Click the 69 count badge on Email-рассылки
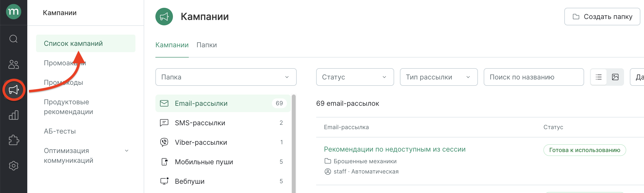 (279, 103)
